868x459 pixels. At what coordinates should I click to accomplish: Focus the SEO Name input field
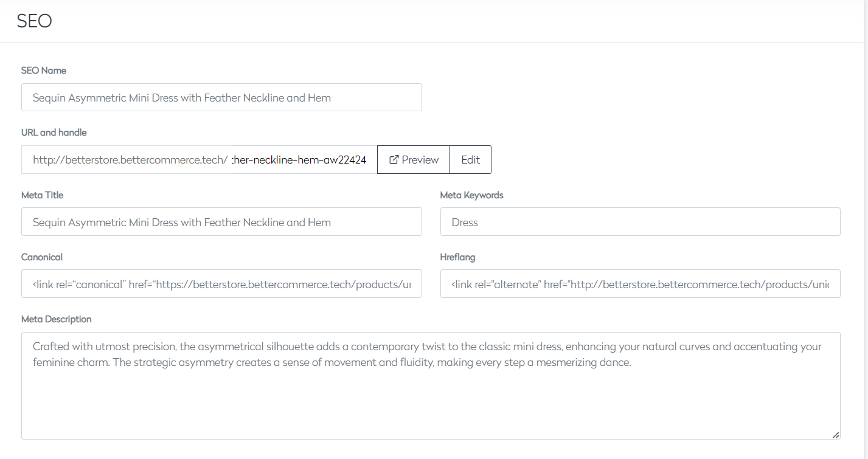pyautogui.click(x=221, y=97)
